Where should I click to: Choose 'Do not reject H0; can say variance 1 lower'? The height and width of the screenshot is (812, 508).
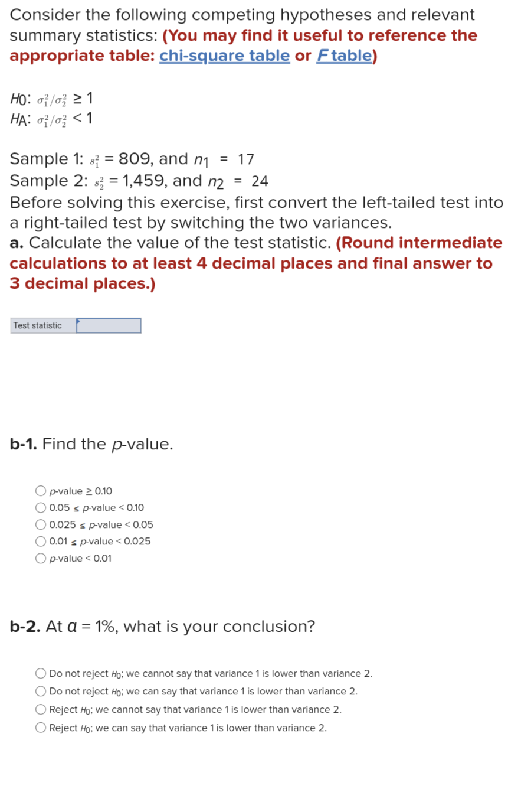pyautogui.click(x=40, y=691)
